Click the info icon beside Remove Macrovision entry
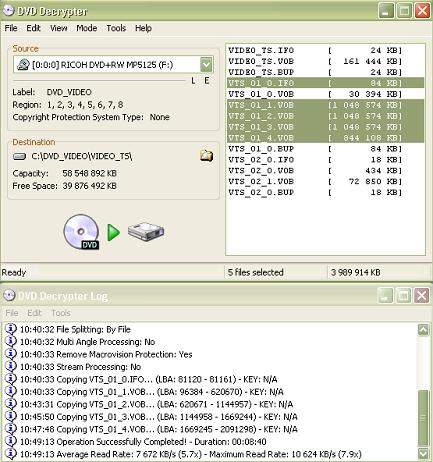This screenshot has height=462, width=433. point(11,354)
